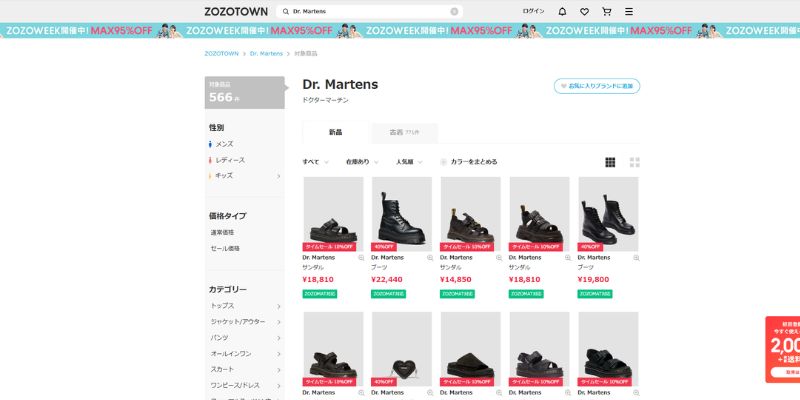
Task: Click the kids icon beside キッズ
Action: (x=210, y=176)
